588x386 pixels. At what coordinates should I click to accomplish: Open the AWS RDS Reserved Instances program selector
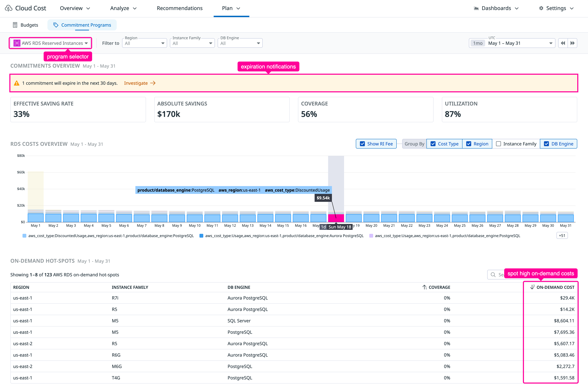(x=50, y=43)
